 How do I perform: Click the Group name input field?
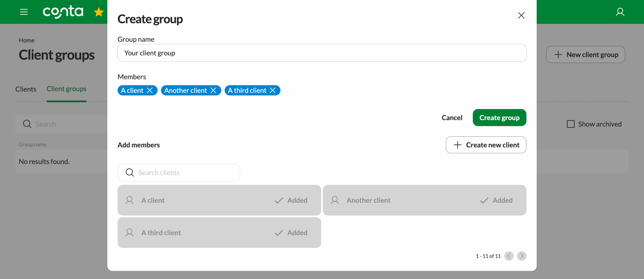click(322, 53)
